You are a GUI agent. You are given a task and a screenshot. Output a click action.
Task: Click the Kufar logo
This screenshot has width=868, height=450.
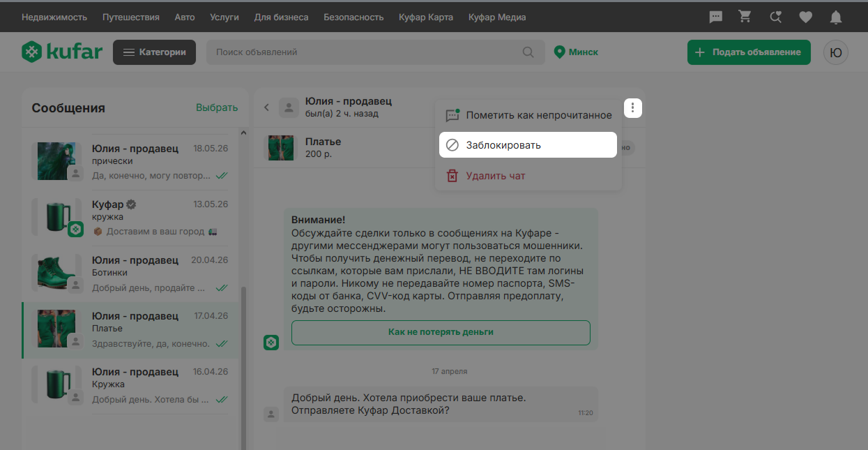pyautogui.click(x=62, y=52)
